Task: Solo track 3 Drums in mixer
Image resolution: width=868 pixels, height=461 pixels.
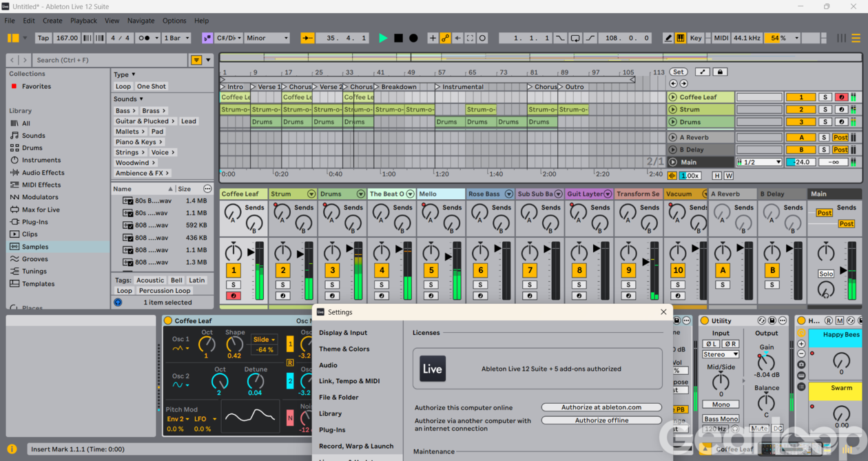Action: (x=332, y=285)
